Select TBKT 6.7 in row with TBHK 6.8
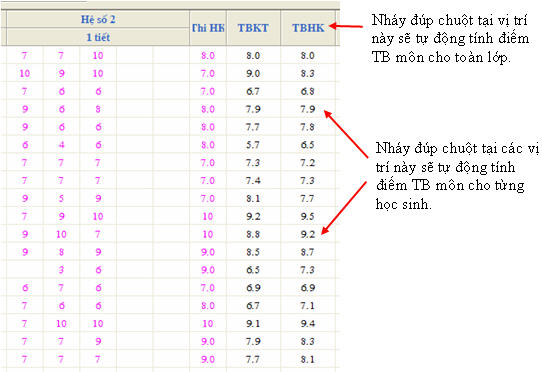Screen dimensions: 542x372 click(253, 91)
